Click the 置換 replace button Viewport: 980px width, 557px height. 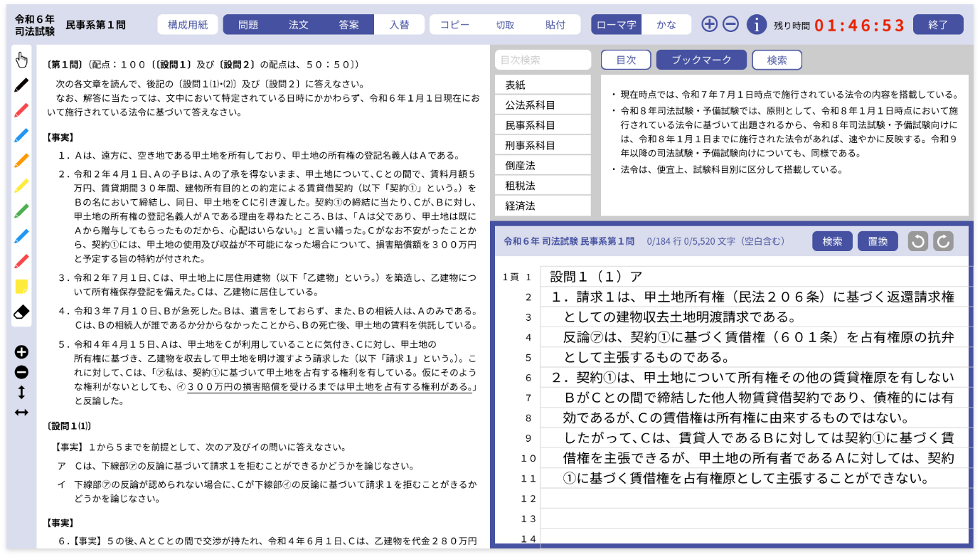878,241
